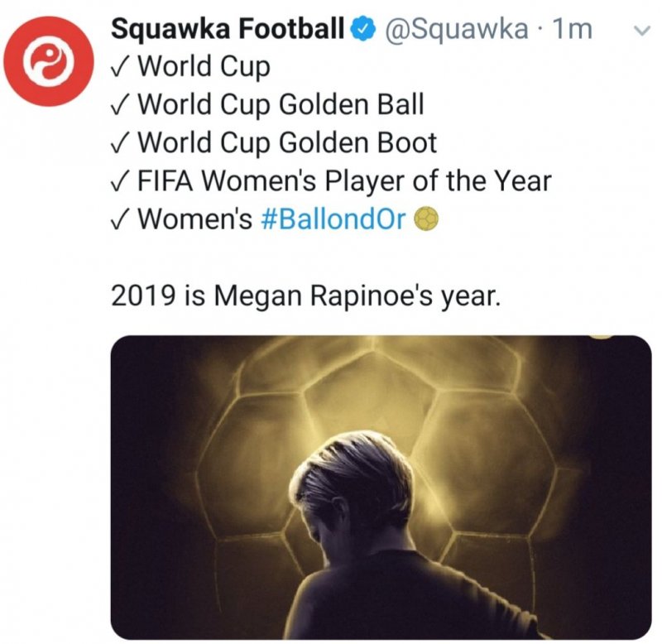This screenshot has width=662, height=644.
Task: Click the FIFA Women's Player of the Year text
Action: coord(345,180)
